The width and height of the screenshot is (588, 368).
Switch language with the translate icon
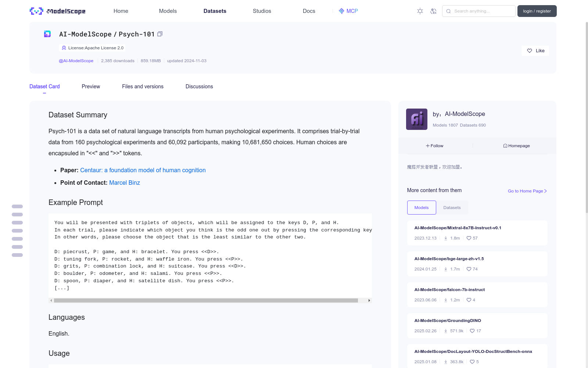(x=433, y=11)
